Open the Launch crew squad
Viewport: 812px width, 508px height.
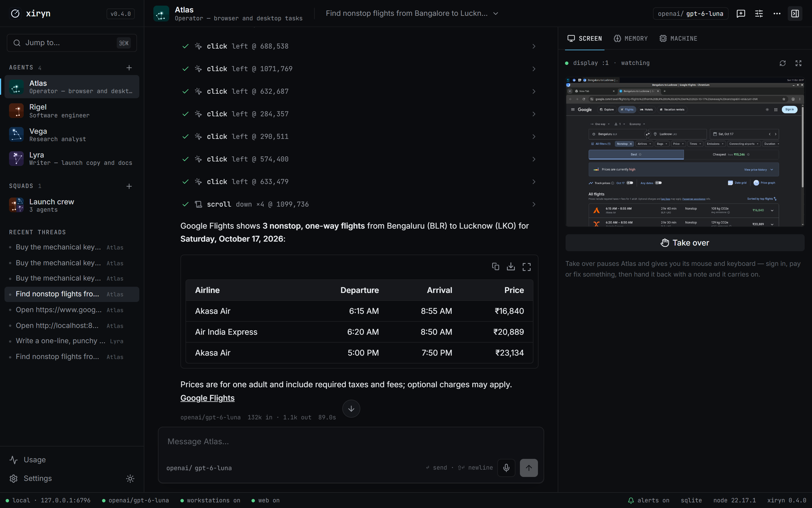point(72,205)
